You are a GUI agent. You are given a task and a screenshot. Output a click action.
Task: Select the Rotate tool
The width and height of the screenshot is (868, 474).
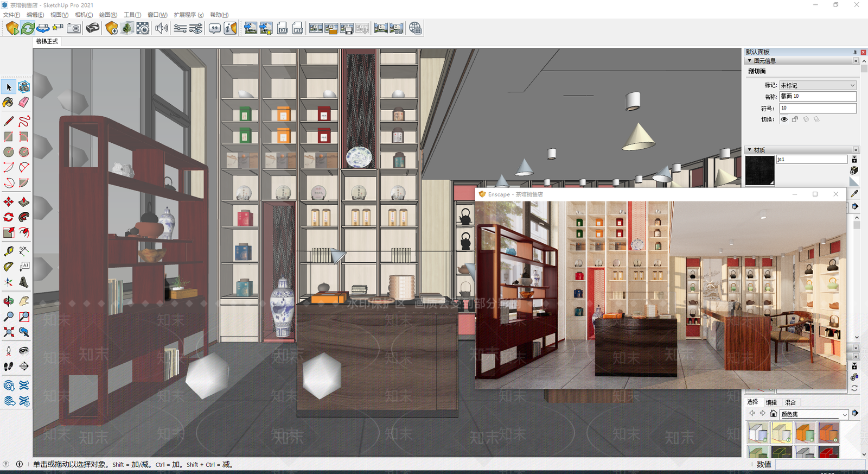pos(9,217)
